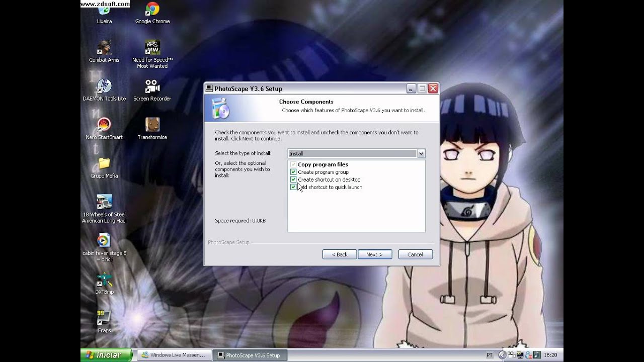
Task: Open the Iniciar start menu
Action: coord(106,355)
